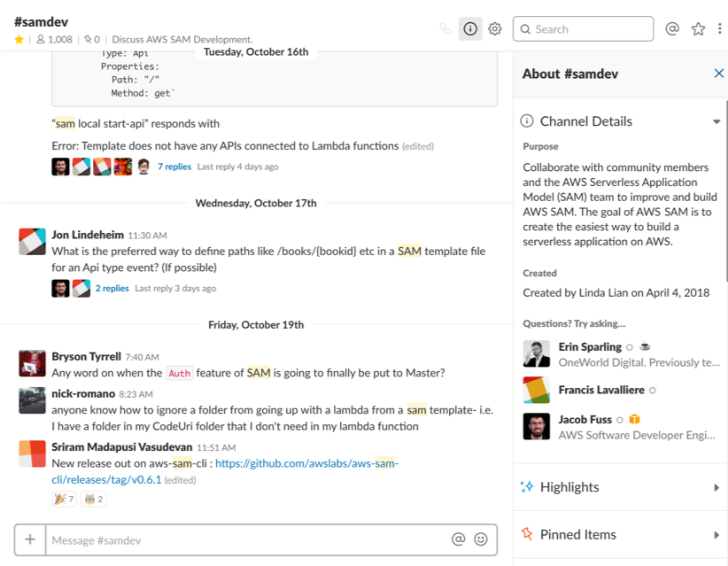728x566 pixels.
Task: Open the more options kebab menu
Action: 719,29
